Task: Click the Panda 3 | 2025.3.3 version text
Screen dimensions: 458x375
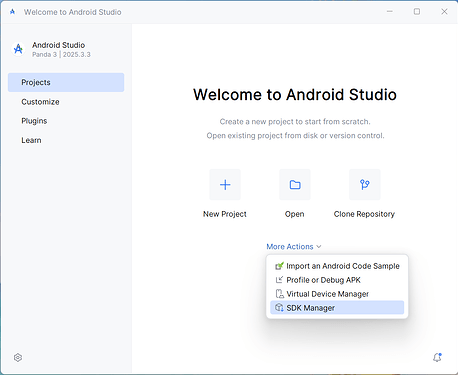Action: pos(61,55)
